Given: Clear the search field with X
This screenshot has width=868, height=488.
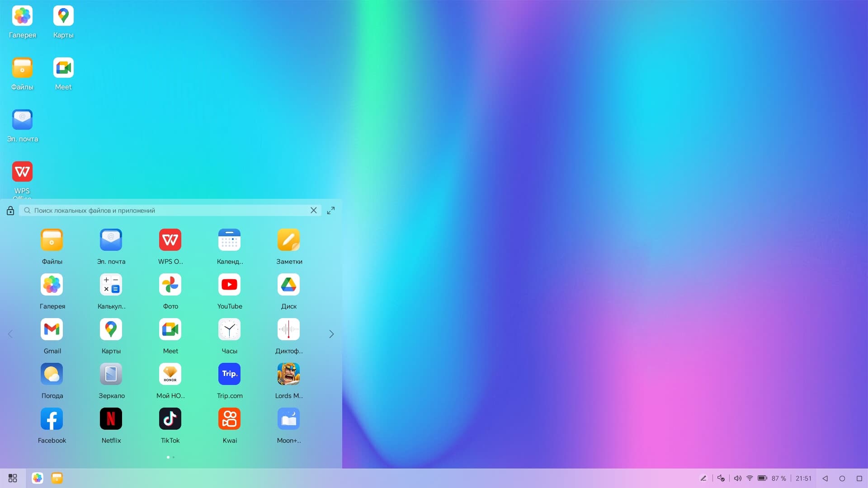Looking at the screenshot, I should 313,211.
